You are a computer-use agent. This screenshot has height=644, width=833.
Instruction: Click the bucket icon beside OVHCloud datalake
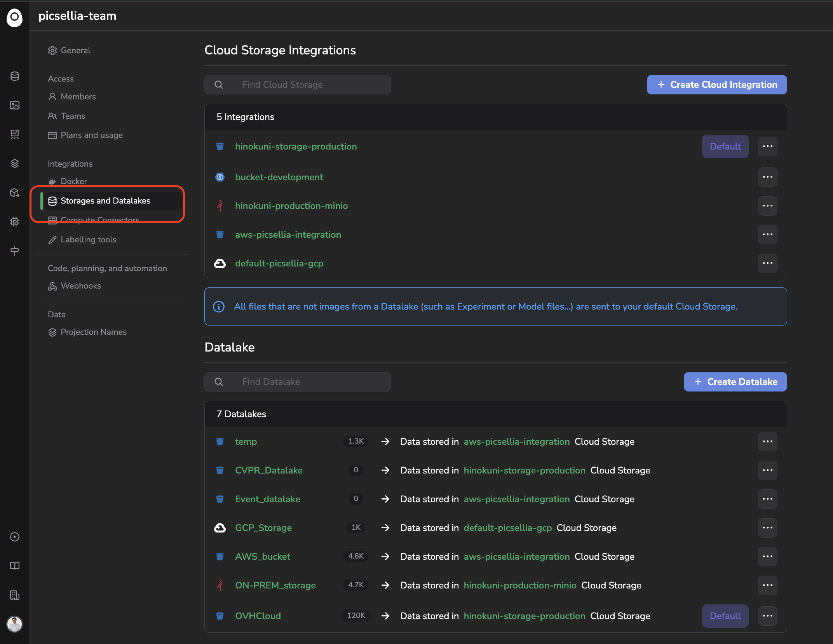coord(220,616)
